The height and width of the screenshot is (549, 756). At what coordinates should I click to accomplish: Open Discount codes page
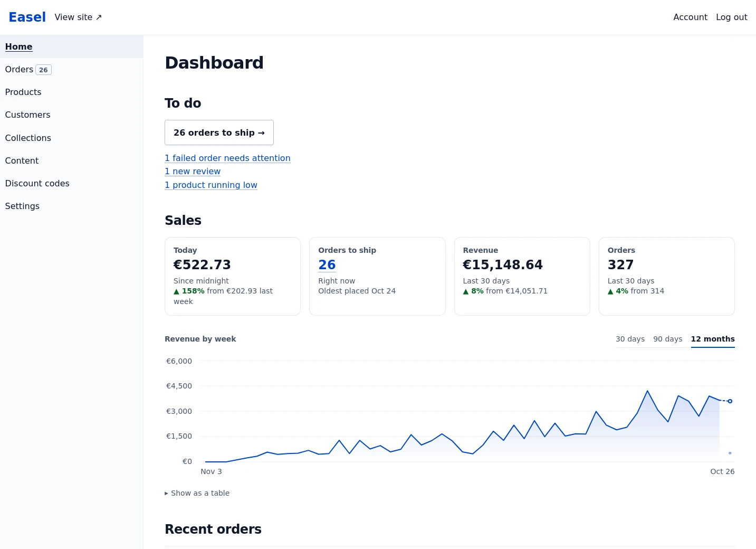click(71, 184)
